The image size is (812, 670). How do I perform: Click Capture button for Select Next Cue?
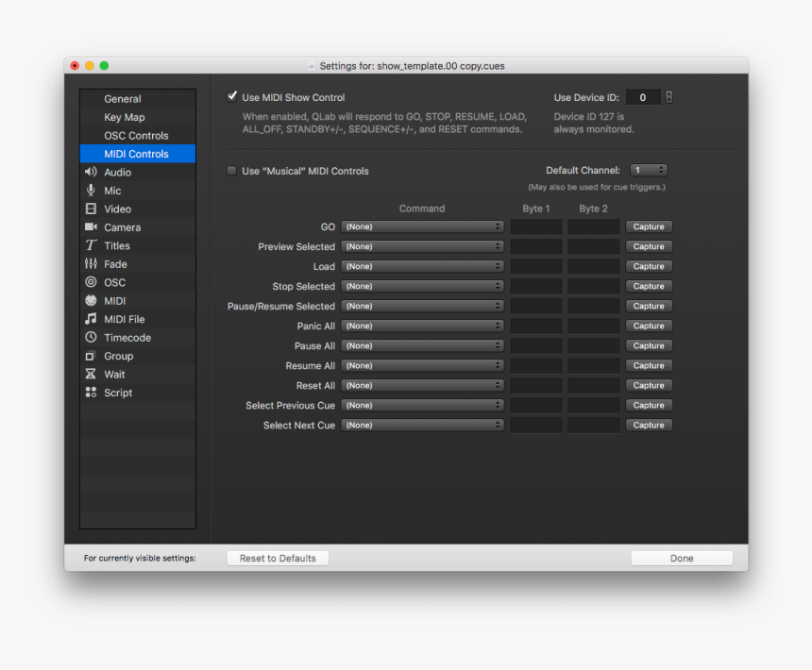(x=649, y=426)
